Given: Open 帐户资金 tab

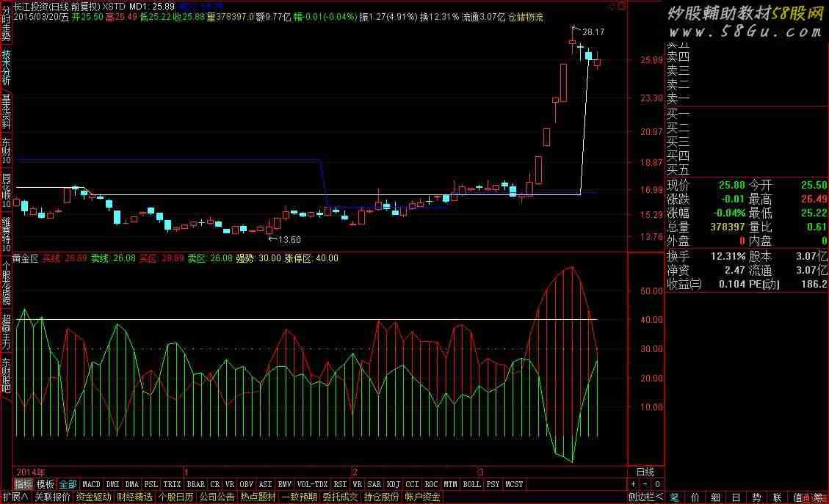Looking at the screenshot, I should pyautogui.click(x=422, y=497).
